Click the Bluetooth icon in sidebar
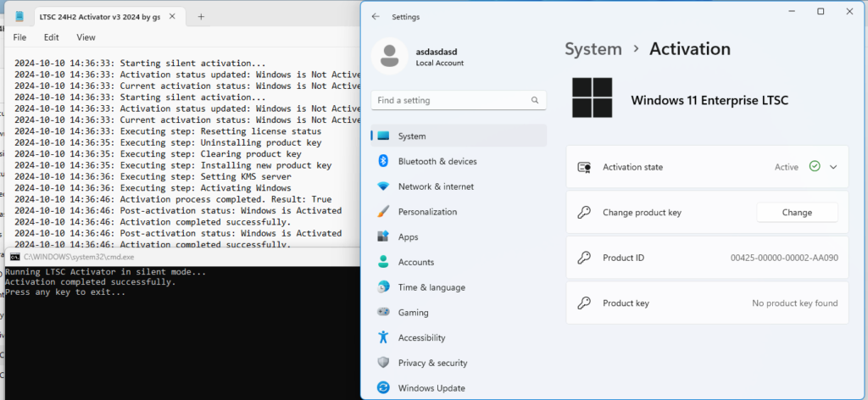The image size is (868, 400). tap(383, 161)
